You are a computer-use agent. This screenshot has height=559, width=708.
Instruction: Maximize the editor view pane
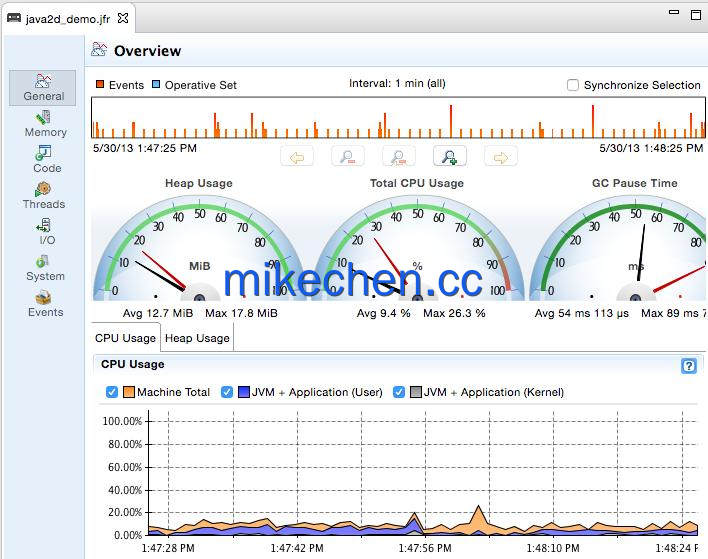point(696,14)
